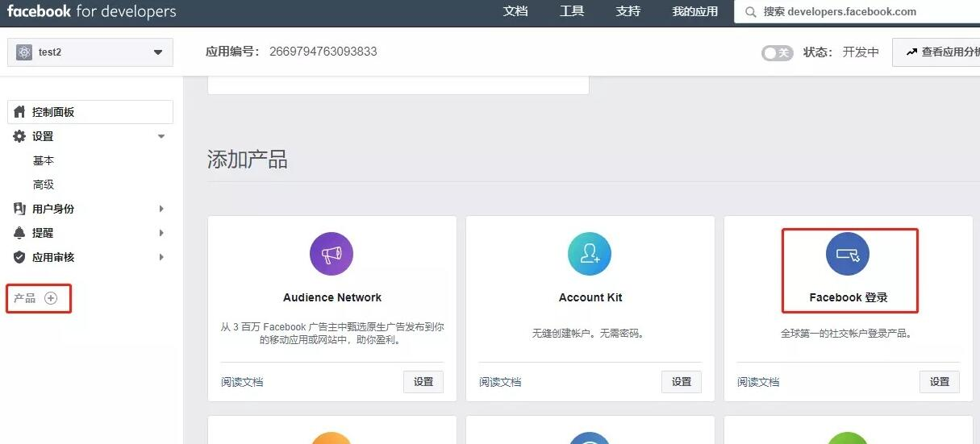
Task: Click the 提醒 bell icon
Action: [20, 233]
